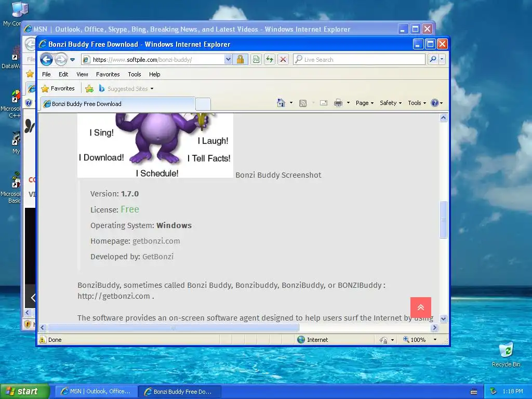Click the Read Mail envelope icon
This screenshot has width=532, height=399.
pyautogui.click(x=324, y=103)
